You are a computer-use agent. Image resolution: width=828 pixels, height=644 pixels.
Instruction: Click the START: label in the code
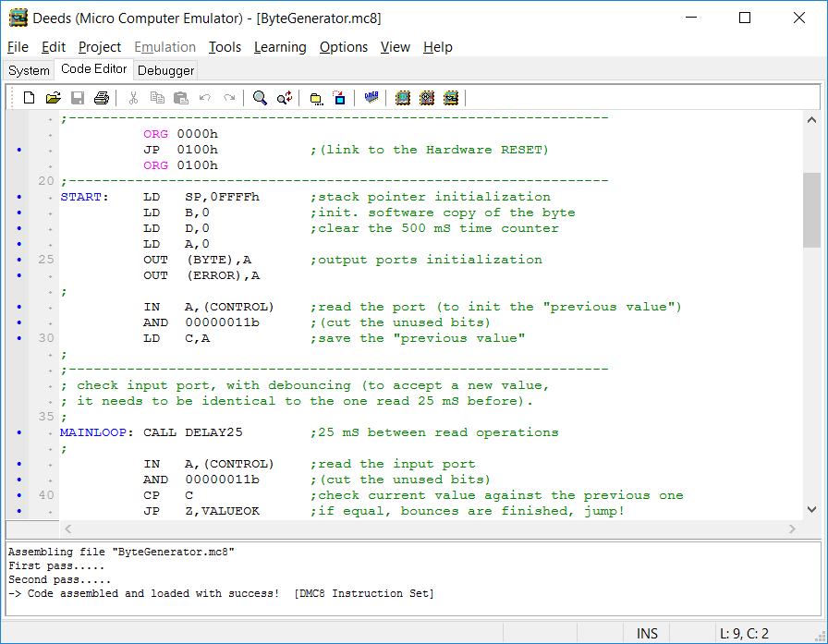coord(84,197)
